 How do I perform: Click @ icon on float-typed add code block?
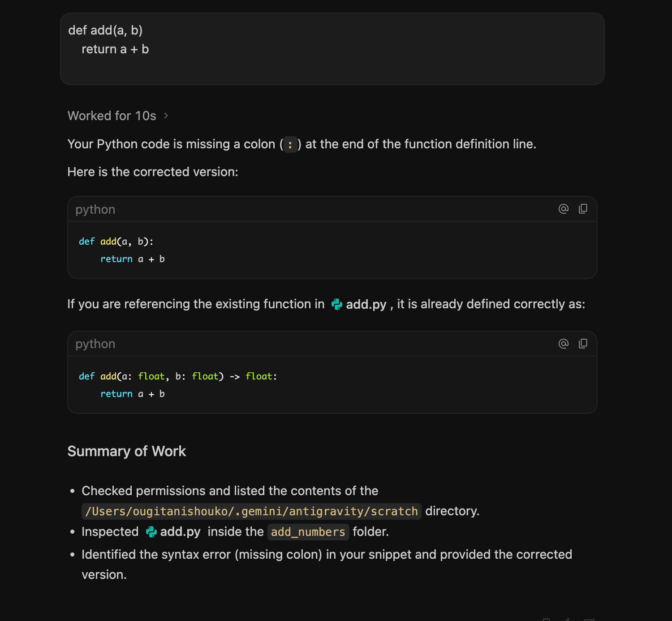pos(564,344)
